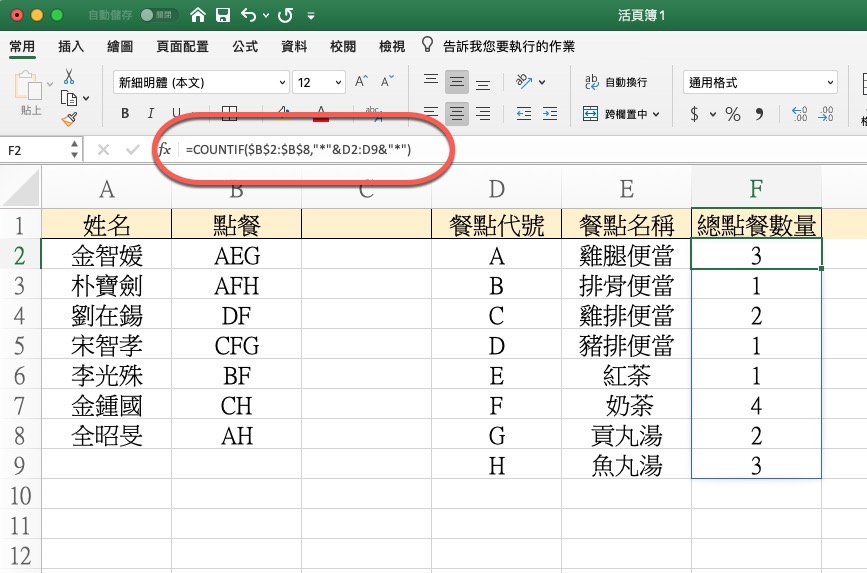The width and height of the screenshot is (867, 573).
Task: Open the 插入 ribbon tab
Action: (x=71, y=47)
